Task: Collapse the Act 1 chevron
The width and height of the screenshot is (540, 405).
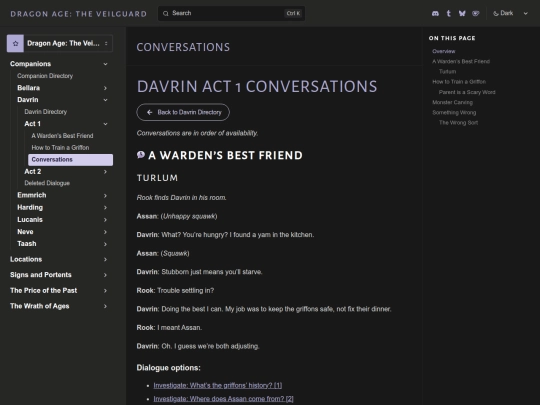Action: (105, 124)
